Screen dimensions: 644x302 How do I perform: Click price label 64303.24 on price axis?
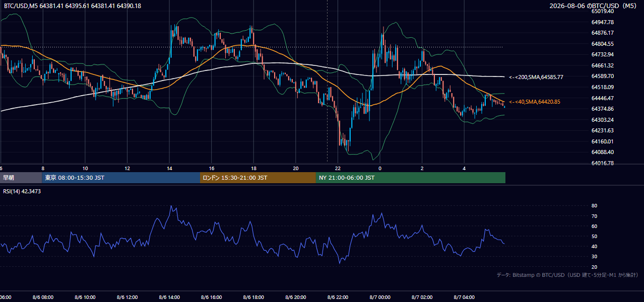coord(602,120)
